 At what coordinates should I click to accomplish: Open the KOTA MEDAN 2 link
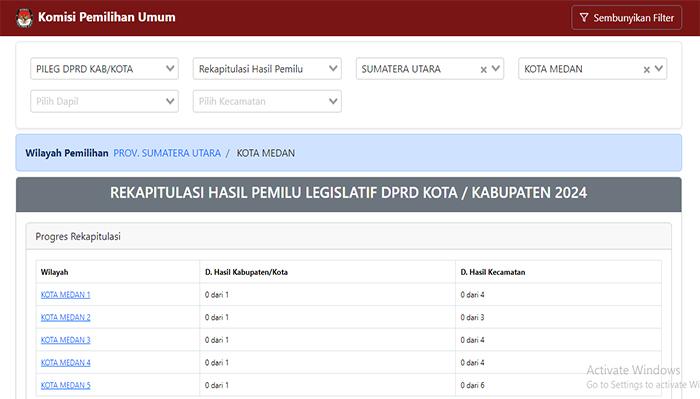coord(66,317)
